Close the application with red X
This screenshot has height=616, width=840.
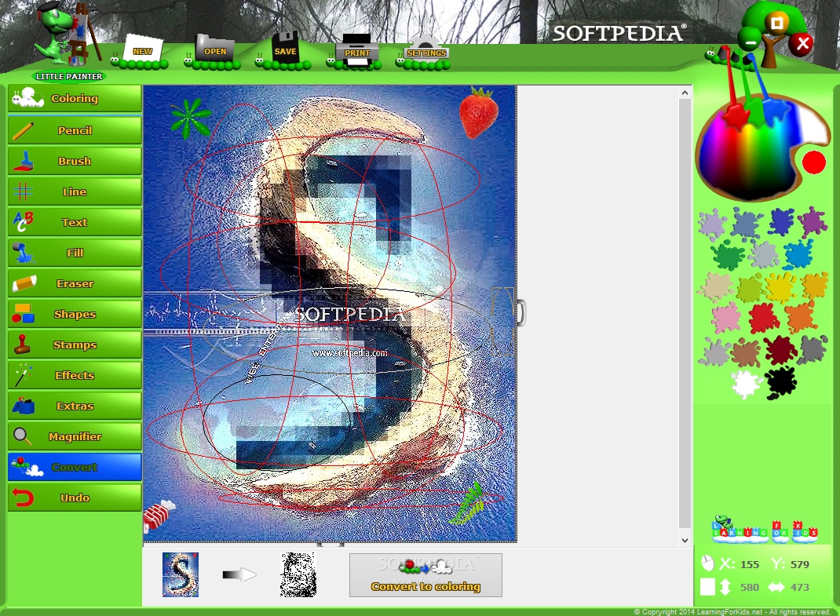(802, 43)
